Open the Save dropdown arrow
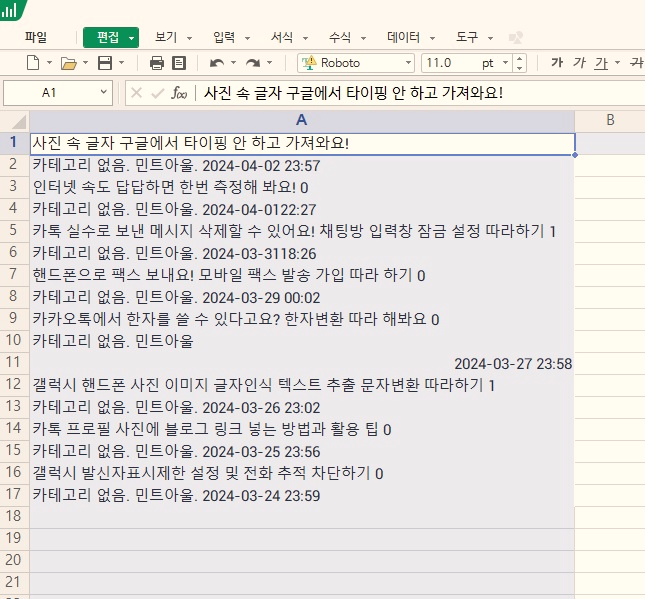The width and height of the screenshot is (645, 599). [121, 63]
